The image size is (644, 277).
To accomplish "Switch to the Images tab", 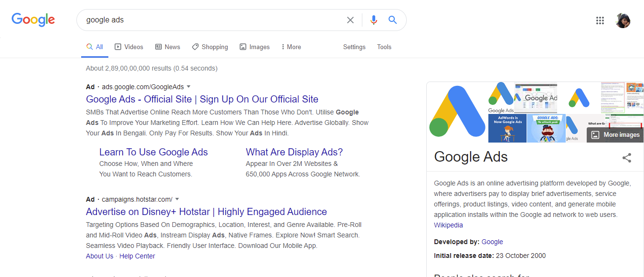I will (255, 47).
